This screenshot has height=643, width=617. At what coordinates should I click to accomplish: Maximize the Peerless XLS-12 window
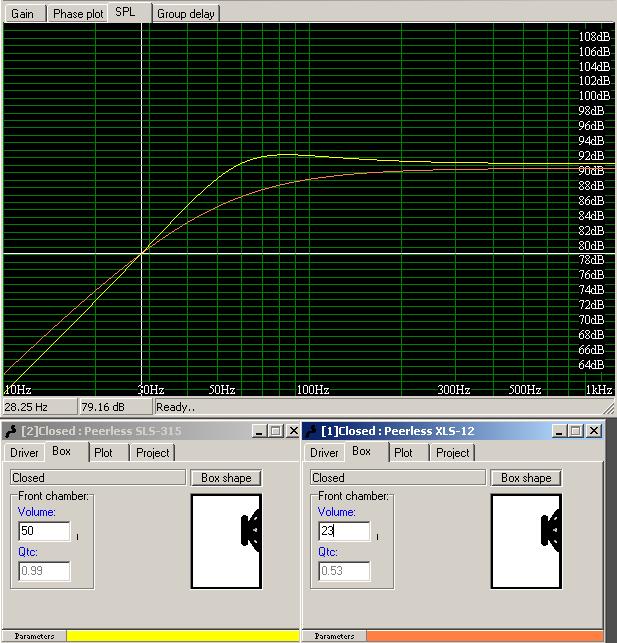pos(576,431)
